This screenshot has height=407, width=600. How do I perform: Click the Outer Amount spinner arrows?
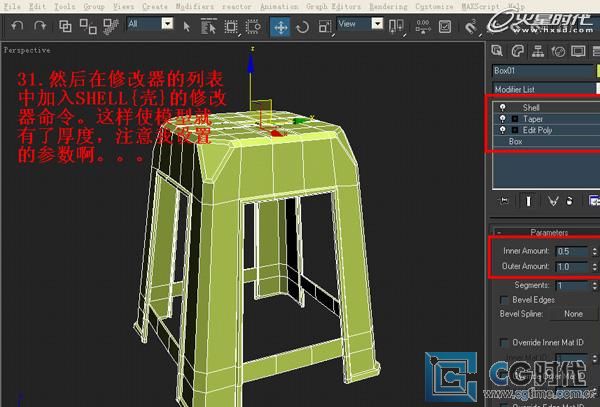(594, 267)
